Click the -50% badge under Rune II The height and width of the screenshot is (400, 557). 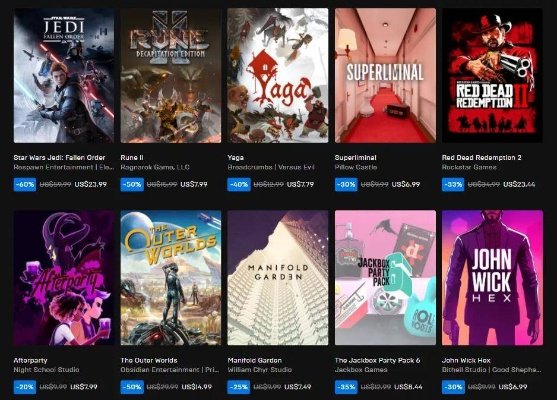[x=132, y=184]
